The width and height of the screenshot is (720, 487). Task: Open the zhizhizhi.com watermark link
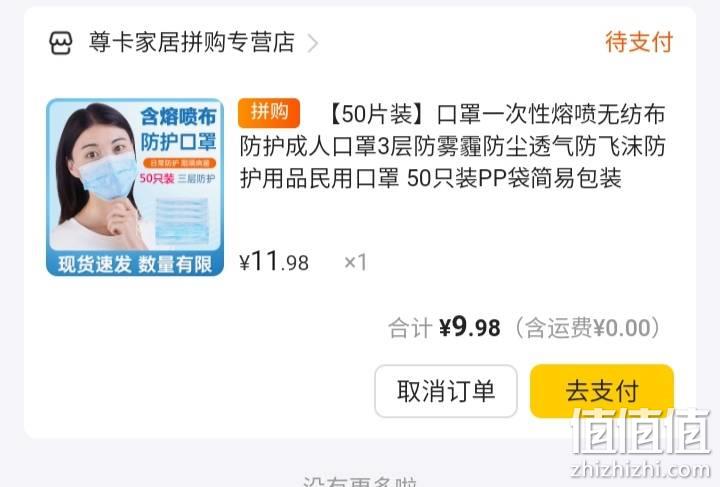pos(641,470)
